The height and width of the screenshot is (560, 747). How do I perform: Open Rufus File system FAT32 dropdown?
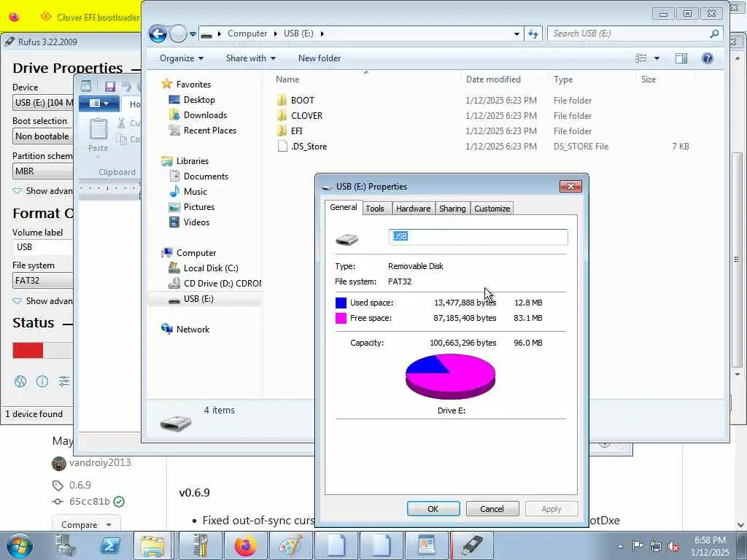[43, 281]
